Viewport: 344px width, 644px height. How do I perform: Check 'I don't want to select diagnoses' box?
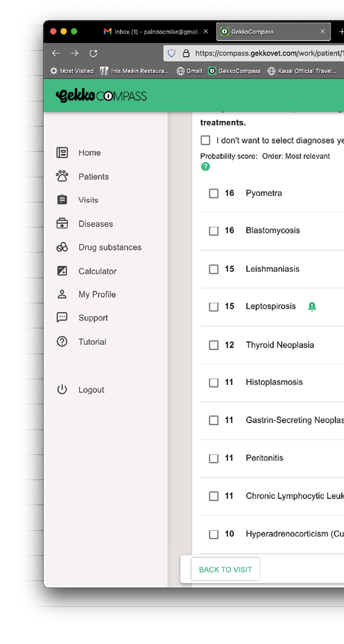tap(205, 140)
